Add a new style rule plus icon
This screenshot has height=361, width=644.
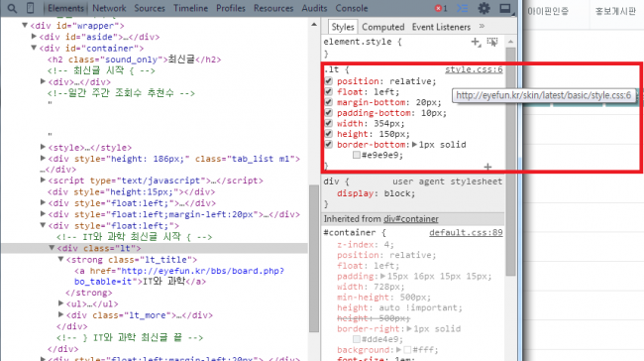(x=476, y=42)
